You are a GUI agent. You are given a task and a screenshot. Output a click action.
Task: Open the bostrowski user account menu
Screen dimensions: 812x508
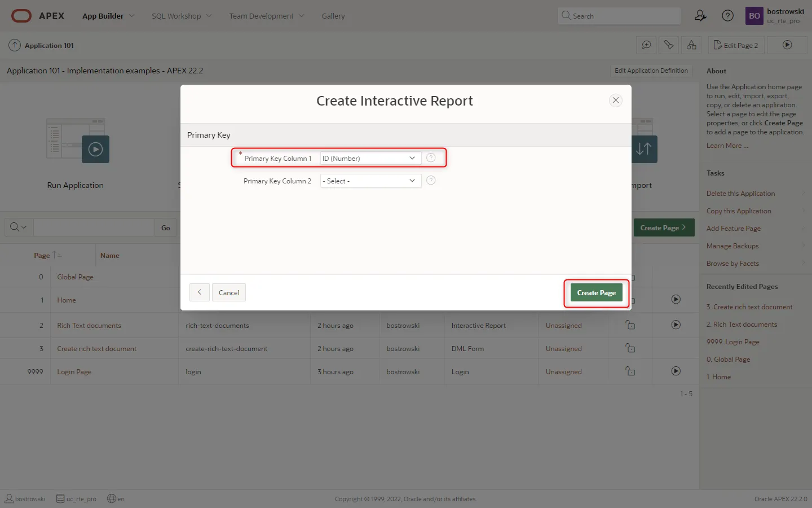coord(775,16)
